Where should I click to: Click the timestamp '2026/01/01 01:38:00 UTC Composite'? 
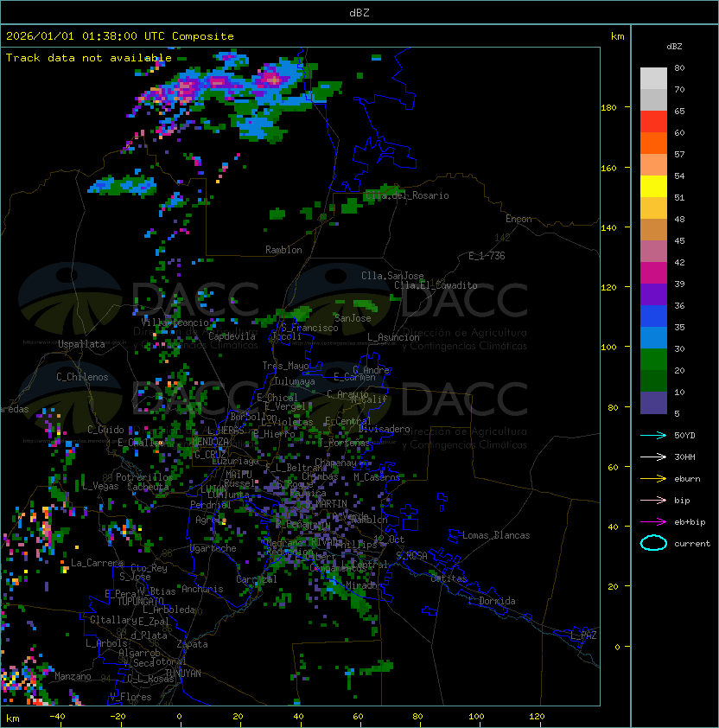(120, 36)
